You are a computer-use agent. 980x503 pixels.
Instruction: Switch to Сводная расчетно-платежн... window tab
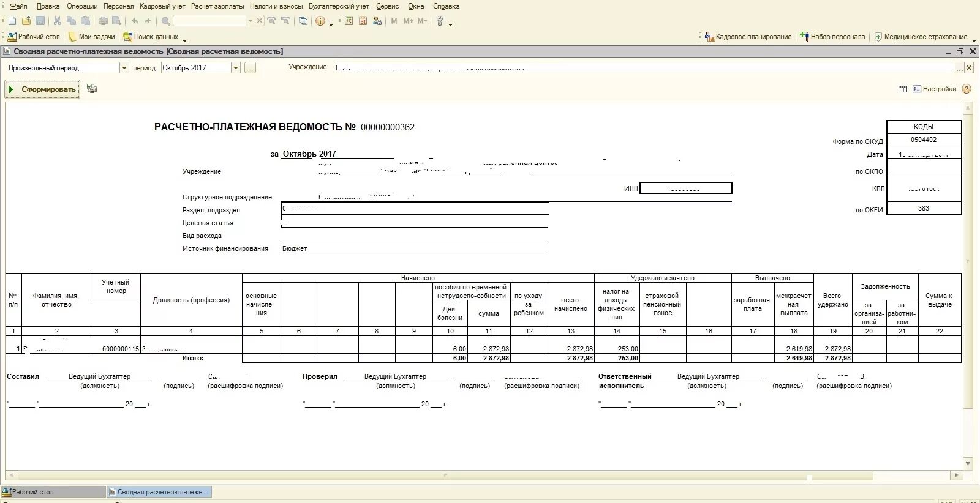[159, 491]
